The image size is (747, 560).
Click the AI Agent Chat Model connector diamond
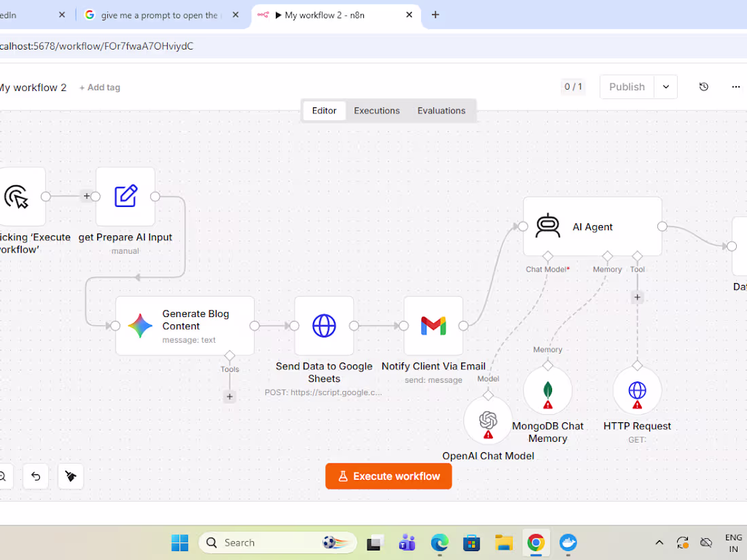click(x=548, y=256)
